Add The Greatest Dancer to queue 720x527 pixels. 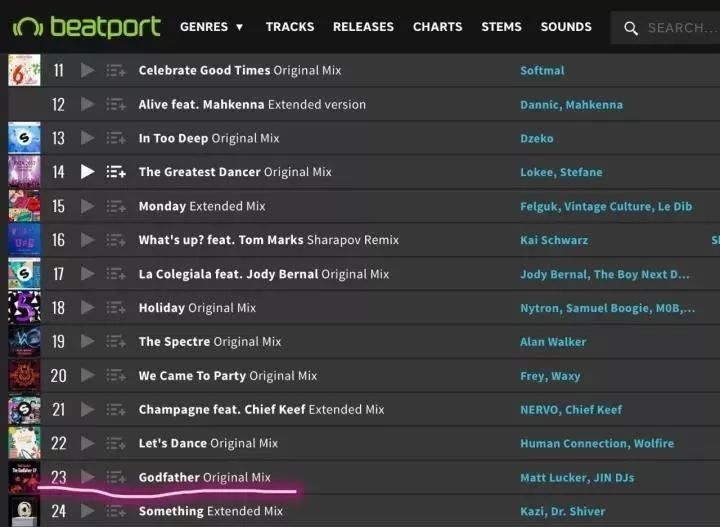[116, 172]
